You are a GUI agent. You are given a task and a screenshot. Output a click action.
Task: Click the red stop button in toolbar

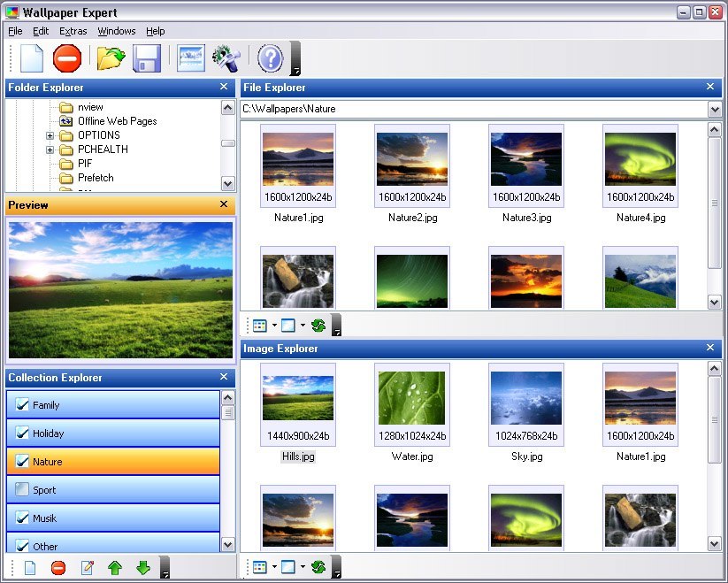click(x=69, y=57)
